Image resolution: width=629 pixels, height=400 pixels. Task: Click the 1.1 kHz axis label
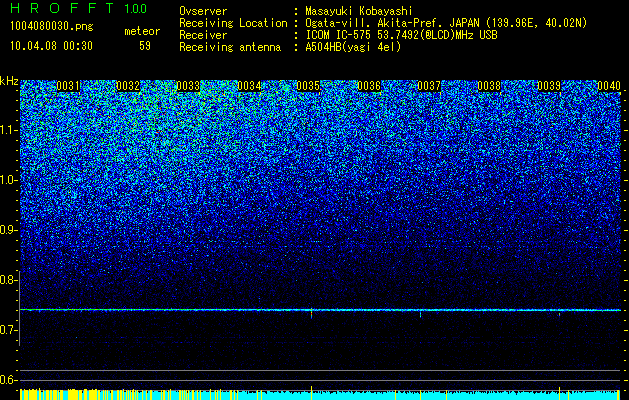[7, 130]
